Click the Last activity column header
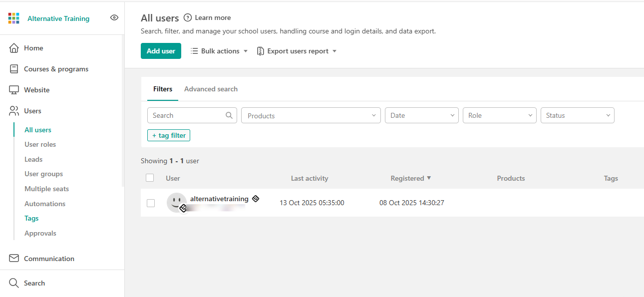Viewport: 644px width, 297px height. pyautogui.click(x=310, y=178)
